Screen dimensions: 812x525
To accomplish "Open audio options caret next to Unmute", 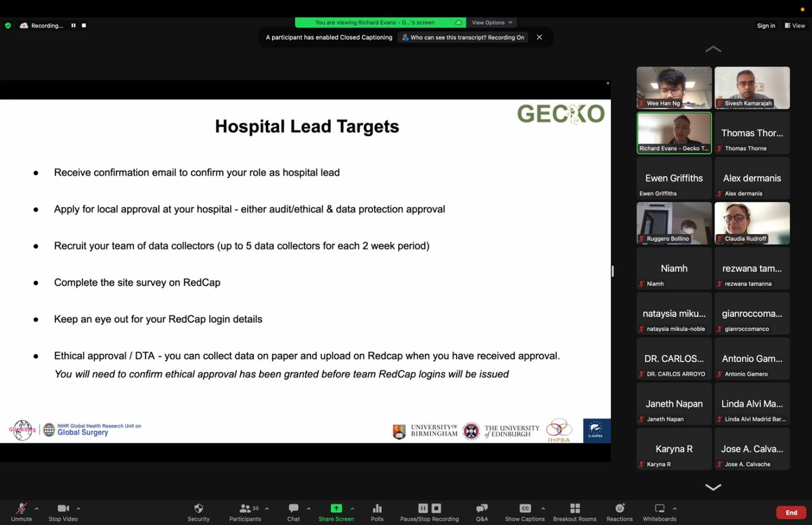I will 37,508.
